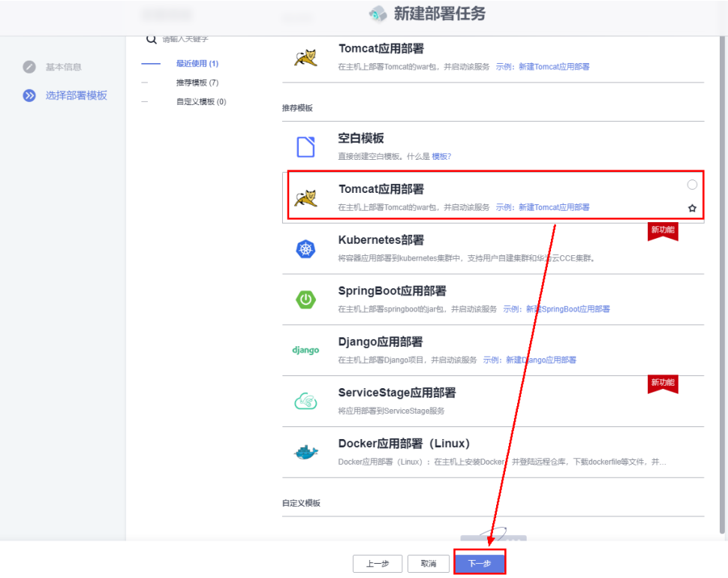This screenshot has height=578, width=728.
Task: Click the Tomcat icon in recommended templates
Action: click(305, 198)
